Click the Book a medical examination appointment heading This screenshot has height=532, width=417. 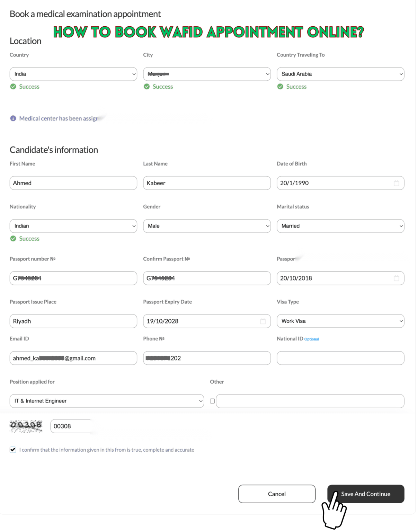click(x=85, y=14)
